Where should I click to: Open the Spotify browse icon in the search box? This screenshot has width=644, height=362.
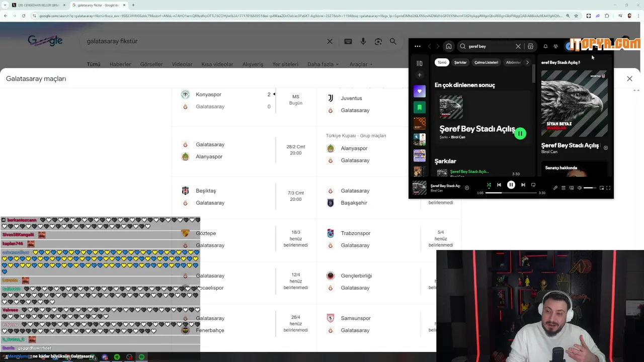pyautogui.click(x=530, y=46)
